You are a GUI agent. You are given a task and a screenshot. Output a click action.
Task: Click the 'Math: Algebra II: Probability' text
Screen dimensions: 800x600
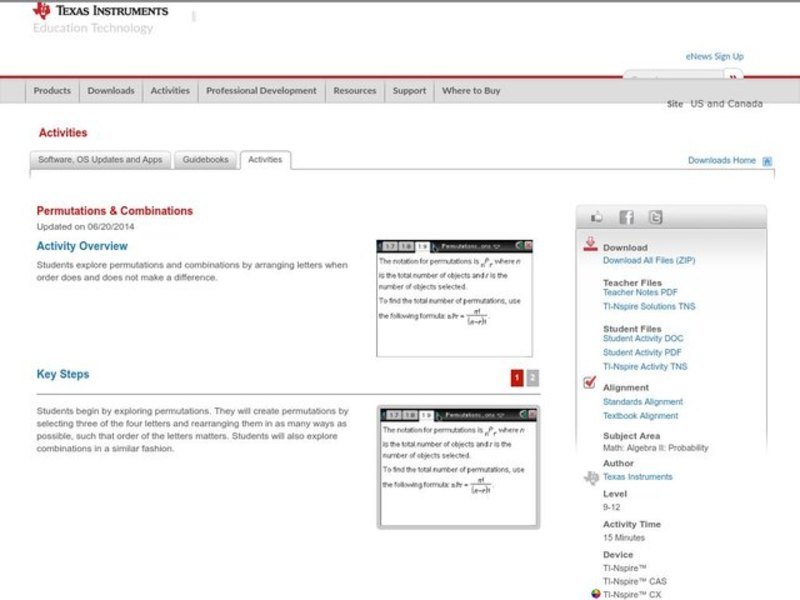tap(656, 448)
